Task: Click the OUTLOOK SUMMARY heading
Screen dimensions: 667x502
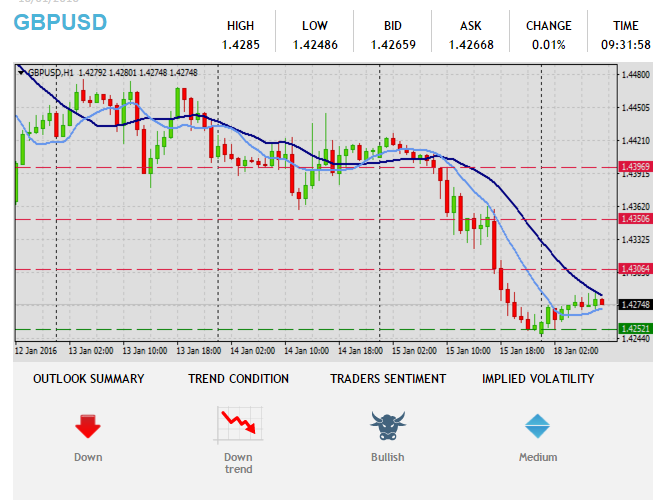Action: click(88, 379)
